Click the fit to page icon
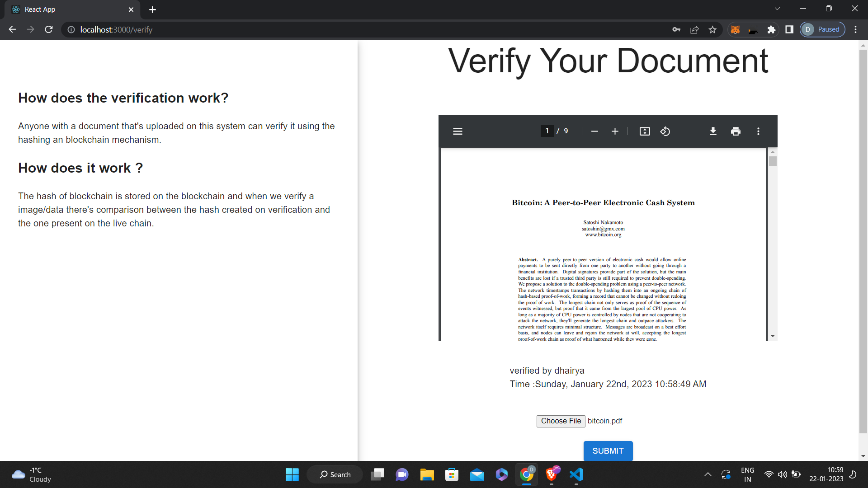Viewport: 868px width, 488px height. (645, 131)
